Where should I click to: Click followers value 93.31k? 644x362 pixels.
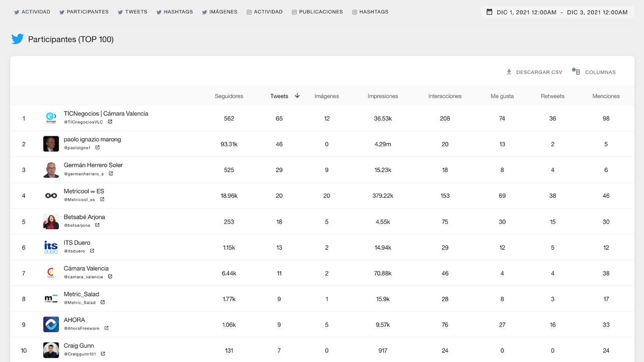pos(229,144)
